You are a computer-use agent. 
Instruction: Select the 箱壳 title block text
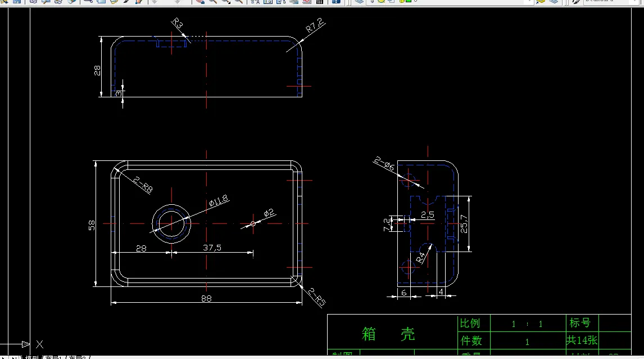coord(388,334)
